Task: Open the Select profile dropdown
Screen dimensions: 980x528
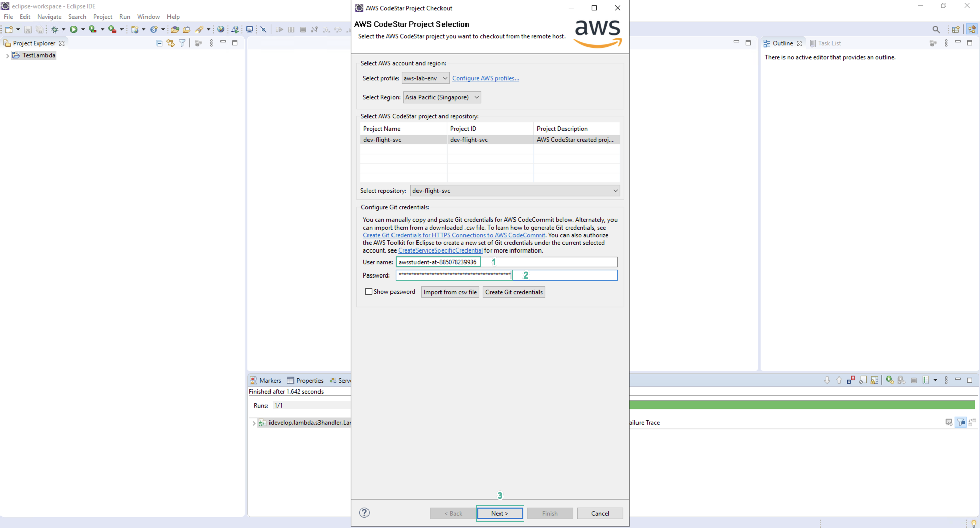Action: (x=425, y=78)
